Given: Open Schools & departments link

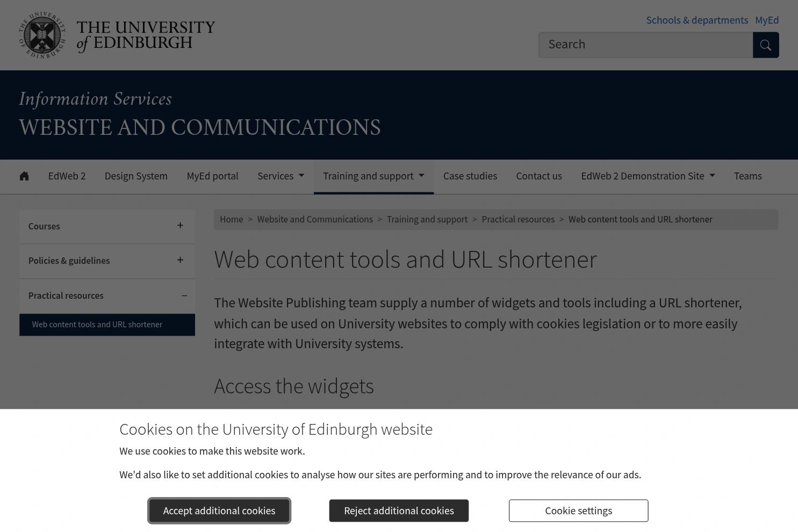Looking at the screenshot, I should (x=697, y=20).
